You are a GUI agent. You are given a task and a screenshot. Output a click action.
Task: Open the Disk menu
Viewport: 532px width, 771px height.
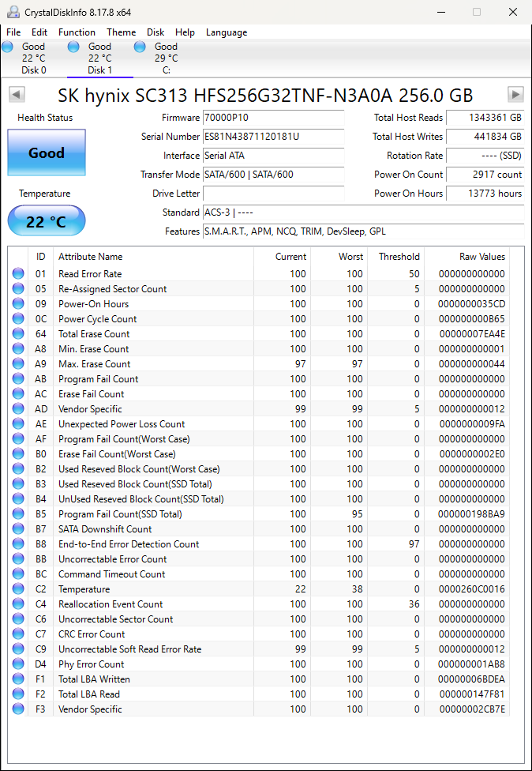coord(155,32)
